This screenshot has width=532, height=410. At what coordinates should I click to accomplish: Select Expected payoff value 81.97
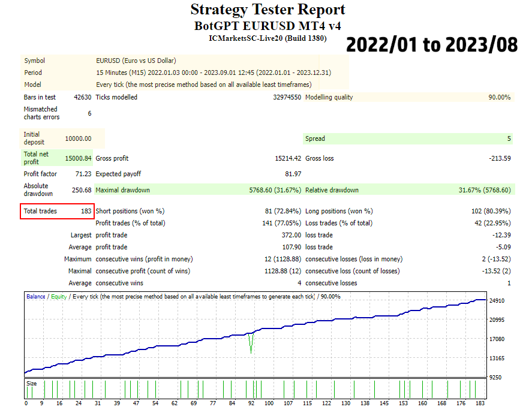(293, 174)
